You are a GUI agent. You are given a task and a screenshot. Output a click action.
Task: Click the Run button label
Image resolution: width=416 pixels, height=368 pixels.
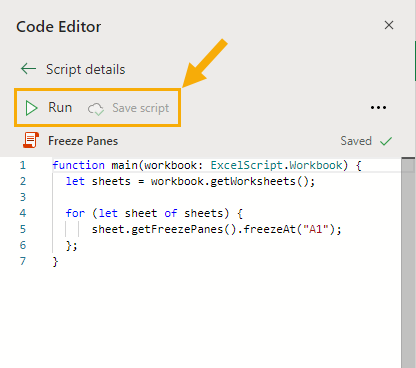point(60,107)
